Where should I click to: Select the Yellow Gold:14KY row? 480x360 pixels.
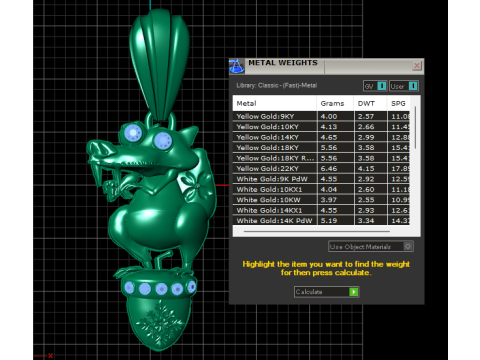[x=321, y=137]
